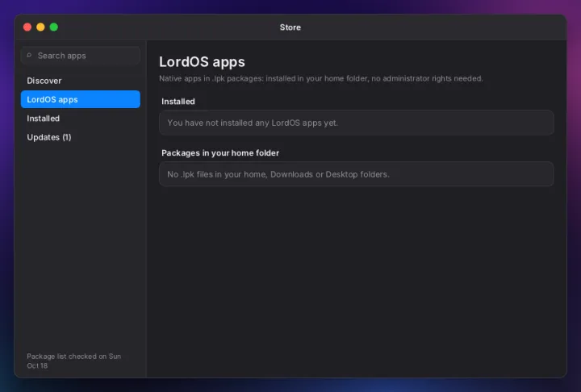The width and height of the screenshot is (581, 392).
Task: Click 'Native apps in .lpk packages' description
Action: coord(321,78)
